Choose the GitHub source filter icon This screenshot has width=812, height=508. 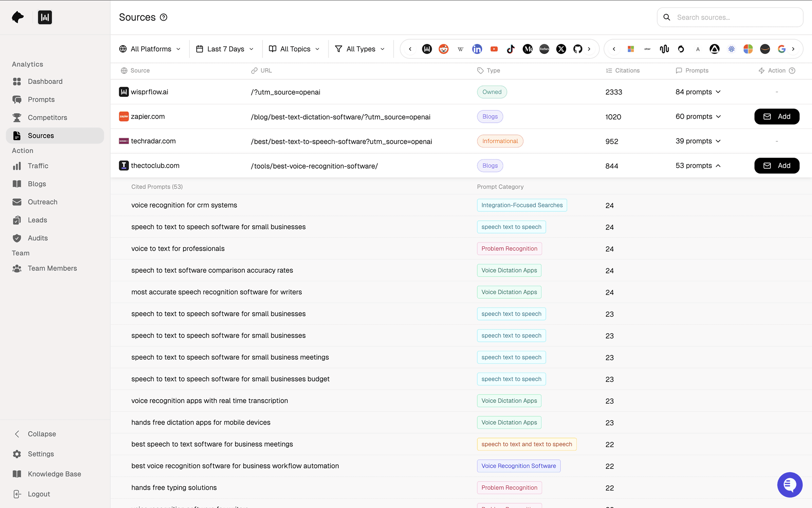pos(577,49)
